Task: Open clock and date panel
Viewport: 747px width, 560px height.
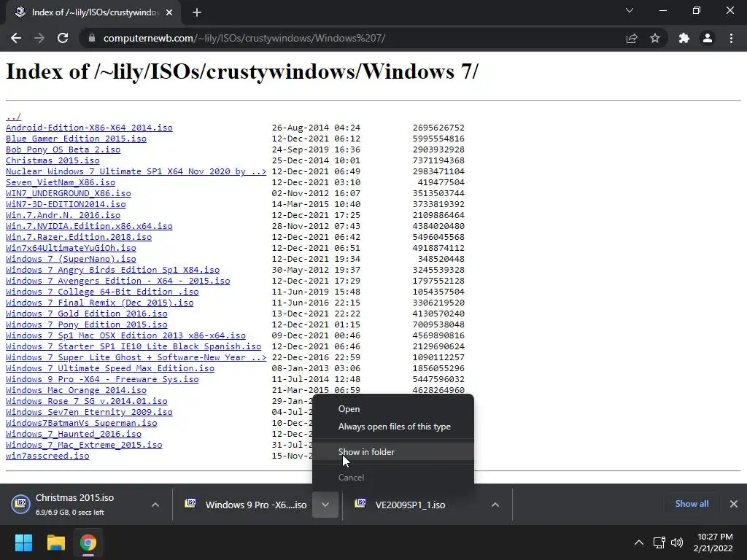Action: pos(713,542)
